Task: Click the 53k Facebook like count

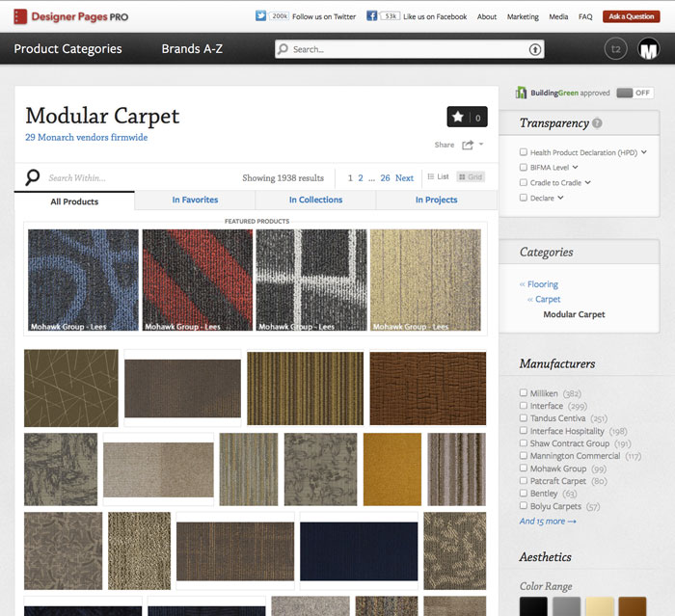Action: coord(390,16)
